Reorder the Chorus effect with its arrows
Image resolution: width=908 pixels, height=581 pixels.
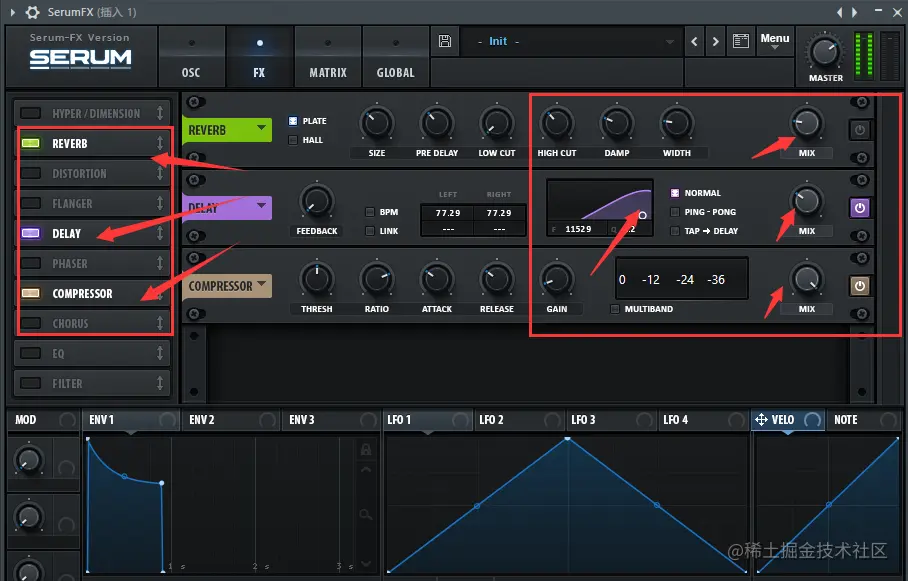coord(160,323)
